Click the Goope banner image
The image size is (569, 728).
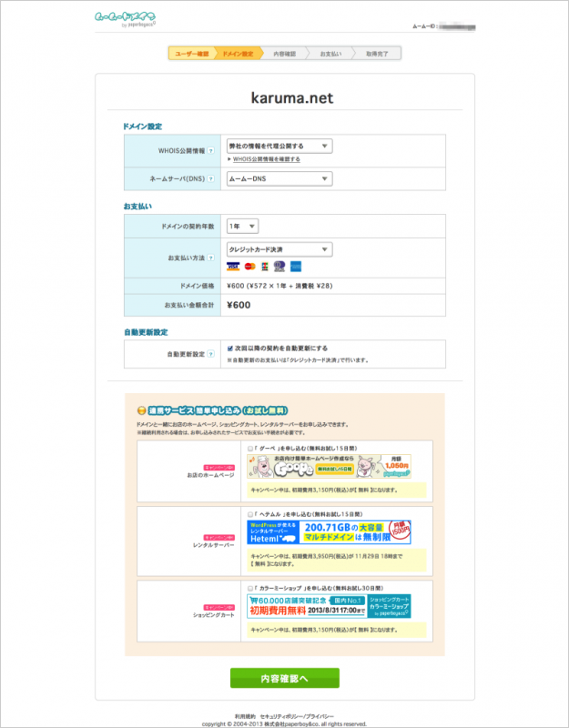pos(329,466)
